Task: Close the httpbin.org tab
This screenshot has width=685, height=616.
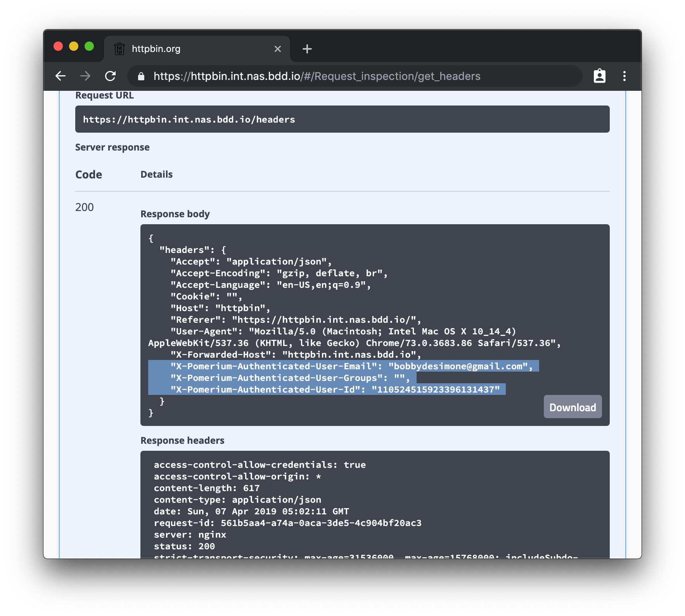Action: tap(277, 49)
